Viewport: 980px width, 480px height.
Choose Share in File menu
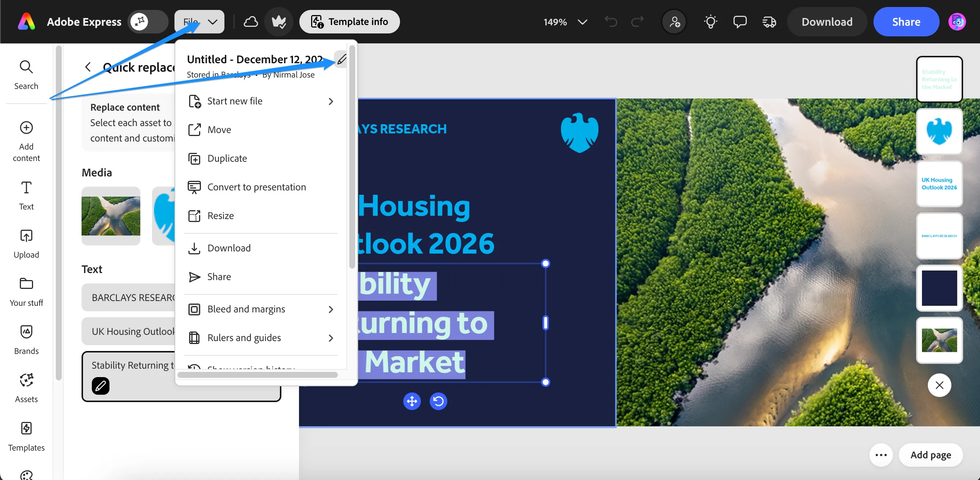point(261,277)
